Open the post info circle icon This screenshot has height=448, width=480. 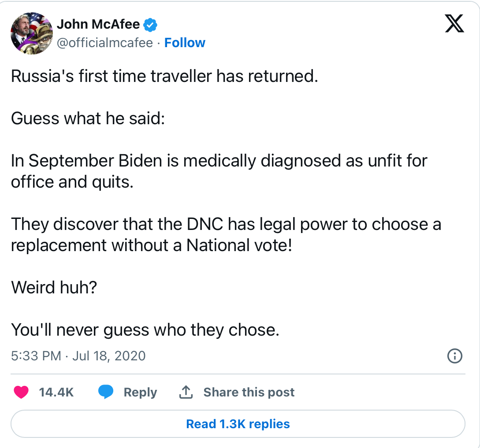[x=454, y=355]
